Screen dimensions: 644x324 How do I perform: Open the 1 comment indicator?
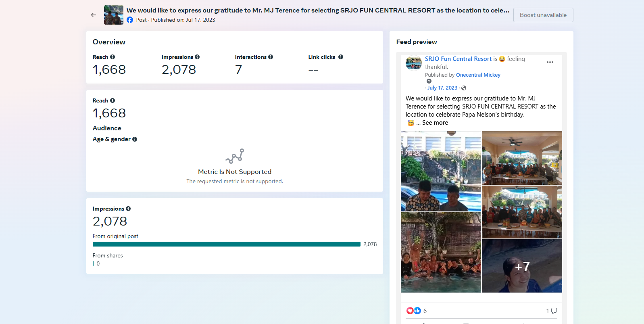click(x=551, y=311)
